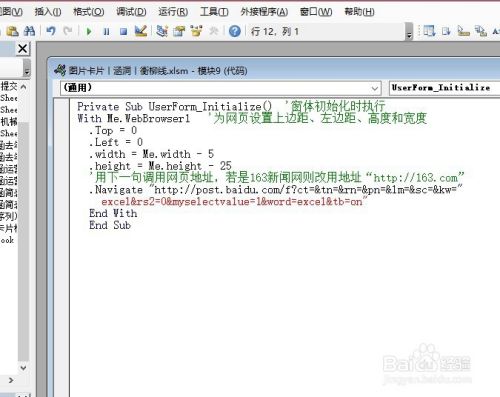Click the With Me.WebBrowser1 line
This screenshot has width=500, height=397.
[134, 119]
